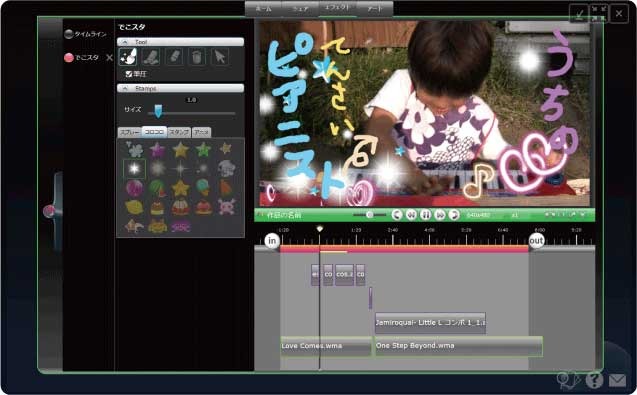Image resolution: width=637 pixels, height=395 pixels.
Task: Select the 'cos.z' clip on timeline
Action: [x=344, y=275]
